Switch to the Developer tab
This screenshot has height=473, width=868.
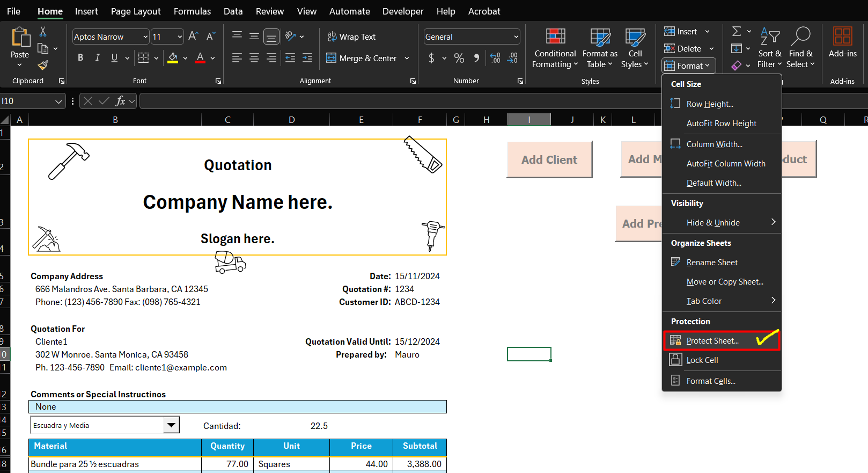[x=403, y=11]
